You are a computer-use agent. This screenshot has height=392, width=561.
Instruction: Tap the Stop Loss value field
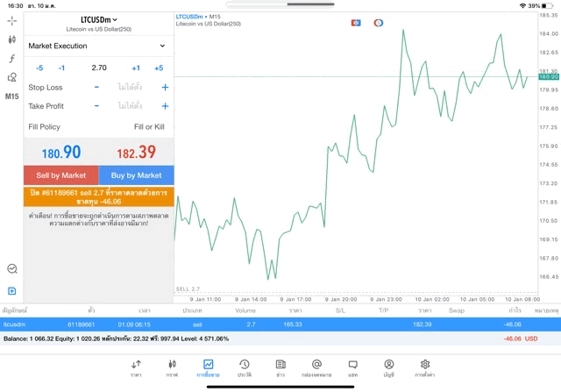tap(130, 87)
